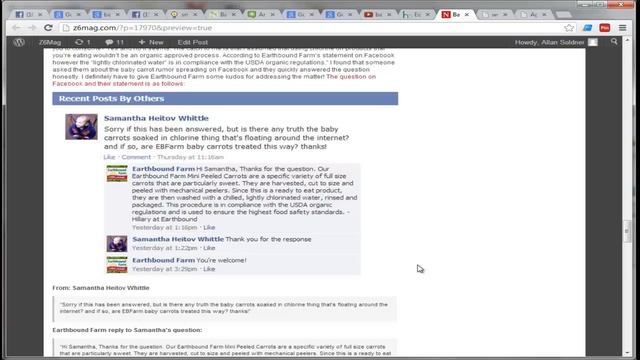Close the active tab with the red N icon
This screenshot has height=360, width=640.
(467, 14)
